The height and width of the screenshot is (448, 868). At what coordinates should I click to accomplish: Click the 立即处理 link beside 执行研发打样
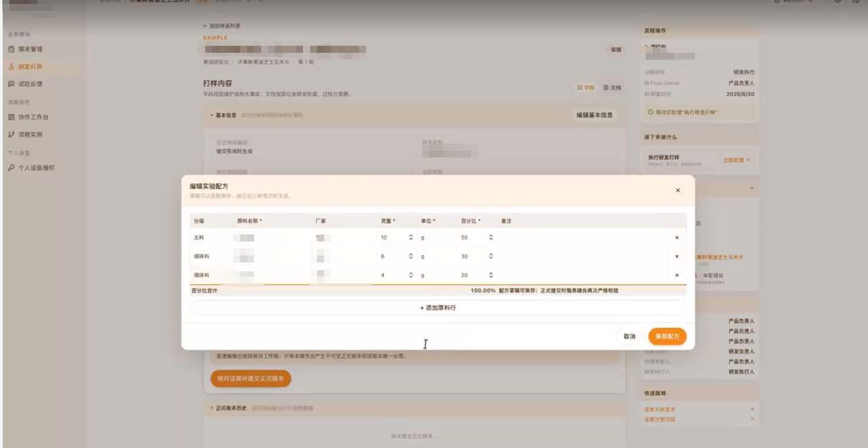736,160
